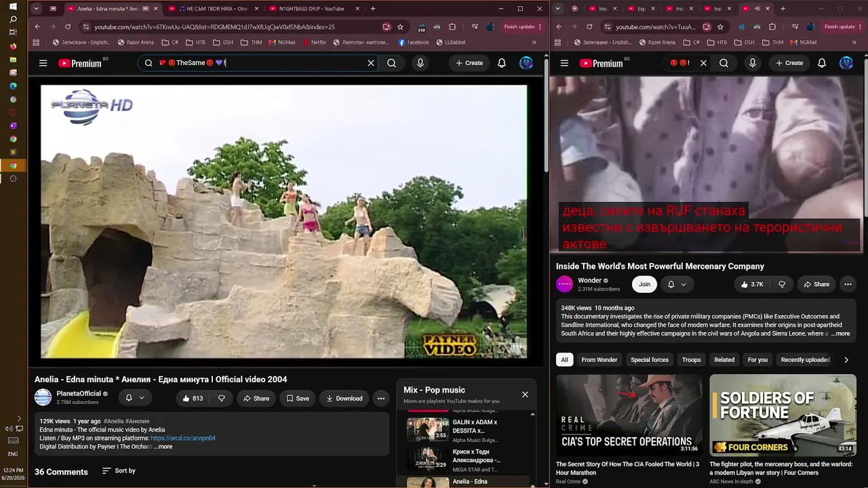The width and height of the screenshot is (868, 488).
Task: Click Create button in right YouTube window
Action: [x=789, y=63]
